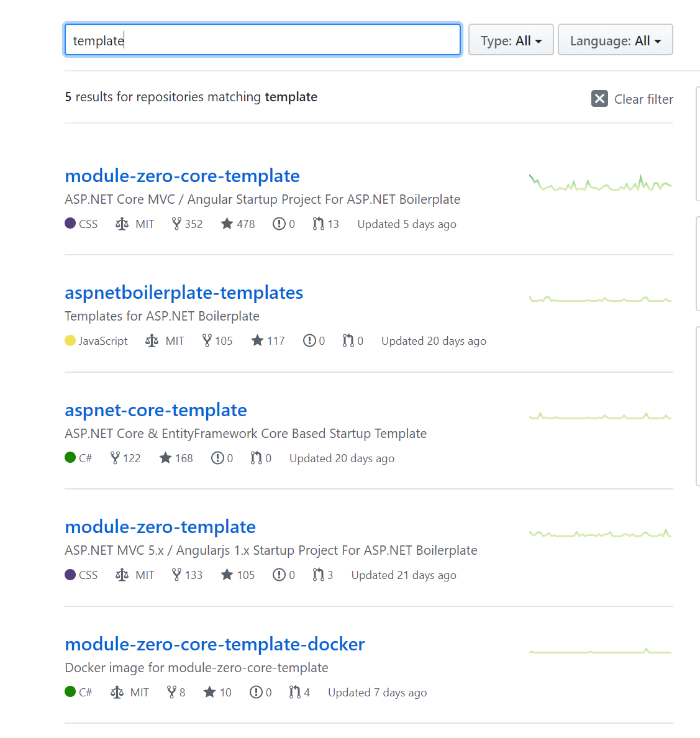The height and width of the screenshot is (738, 700).
Task: Click the pull request icon showing 13
Action: point(319,224)
